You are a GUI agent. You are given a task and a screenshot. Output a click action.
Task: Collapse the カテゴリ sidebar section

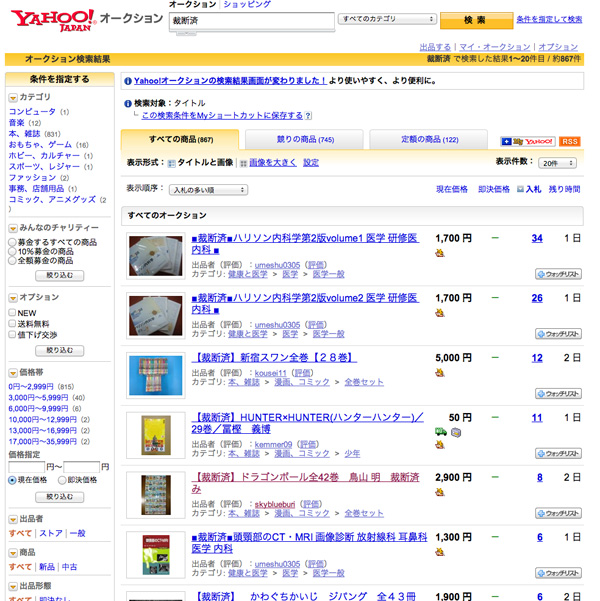click(13, 98)
